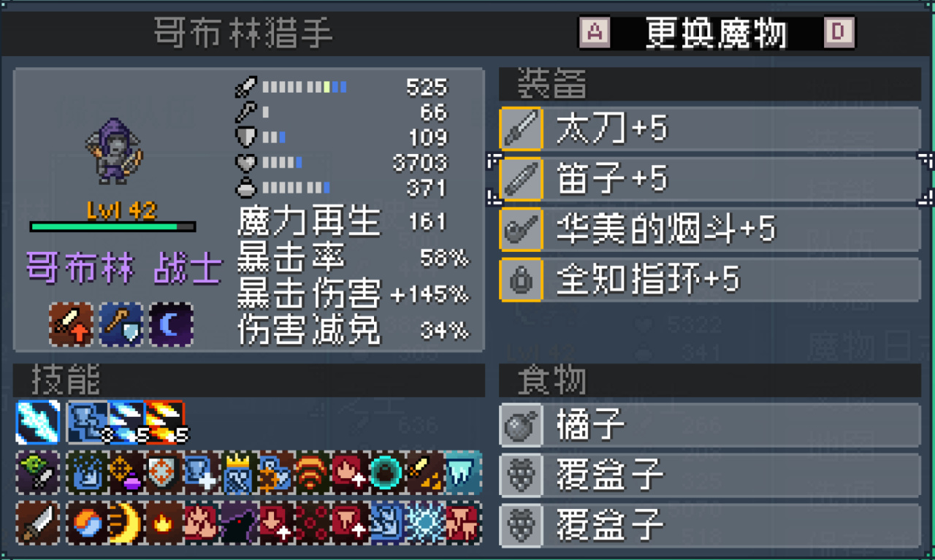Switch to next monster with D key button
Viewport: 935px width, 560px height.
(839, 32)
